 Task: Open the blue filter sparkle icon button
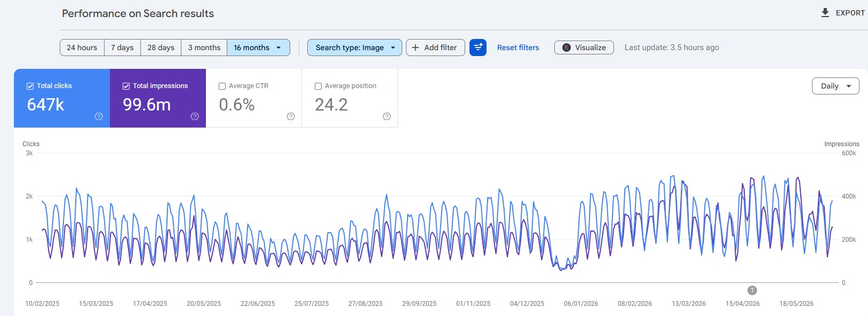(x=478, y=48)
